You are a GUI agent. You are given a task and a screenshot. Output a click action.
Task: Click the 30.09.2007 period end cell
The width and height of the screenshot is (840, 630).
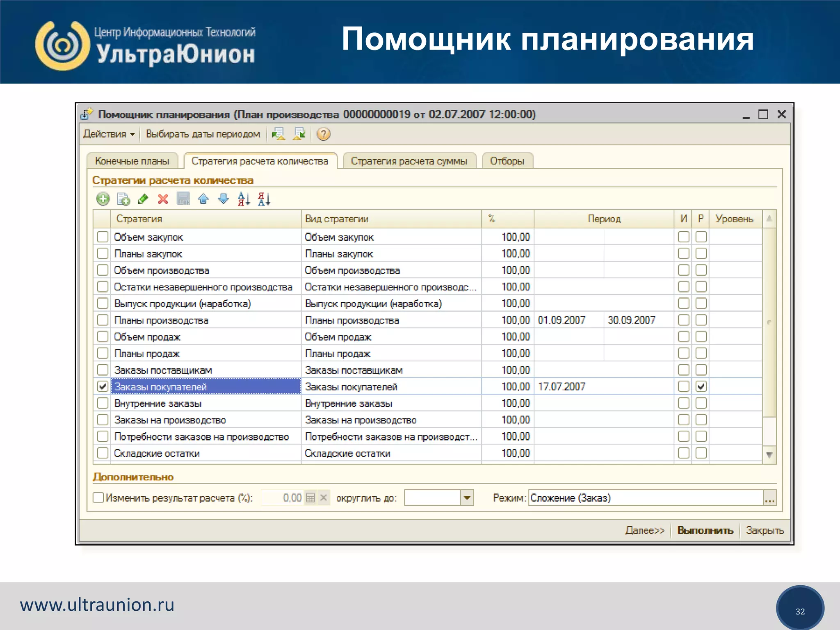[x=639, y=320]
